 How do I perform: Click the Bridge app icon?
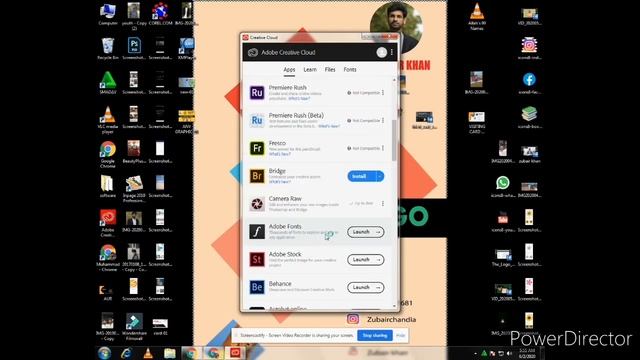point(257,176)
